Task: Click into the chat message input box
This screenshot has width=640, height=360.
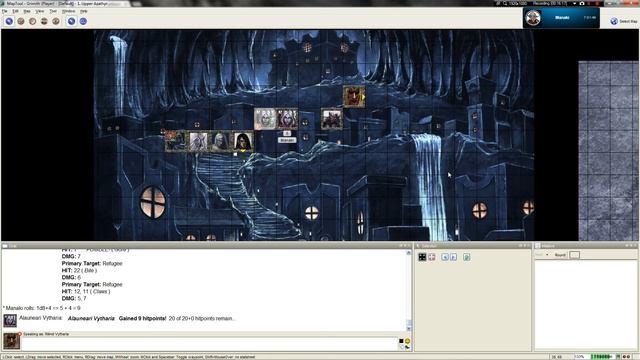Action: 209,343
